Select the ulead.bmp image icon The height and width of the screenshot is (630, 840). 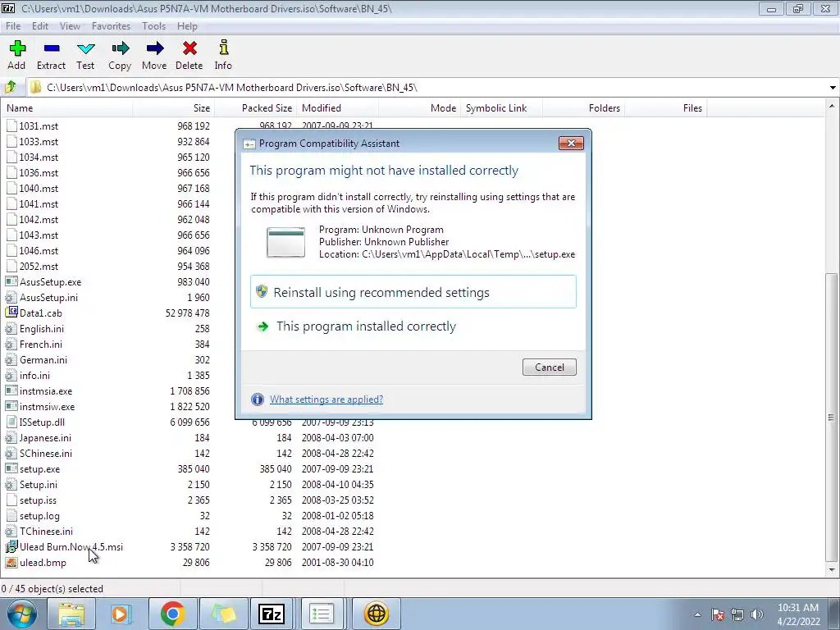11,562
